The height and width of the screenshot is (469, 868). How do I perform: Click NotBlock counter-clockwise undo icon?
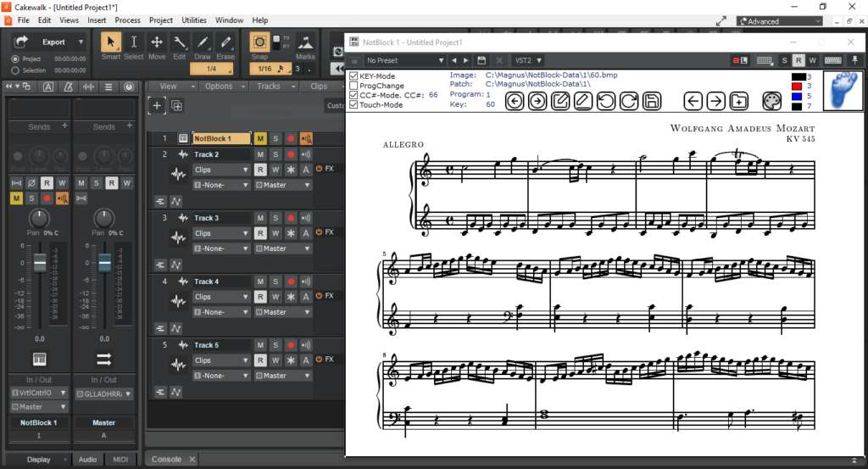tap(605, 101)
